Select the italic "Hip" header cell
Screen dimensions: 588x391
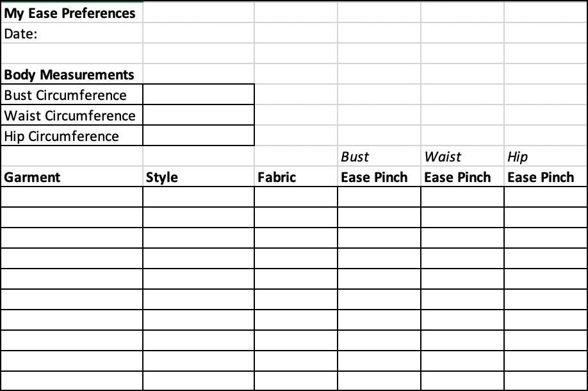[x=546, y=156]
